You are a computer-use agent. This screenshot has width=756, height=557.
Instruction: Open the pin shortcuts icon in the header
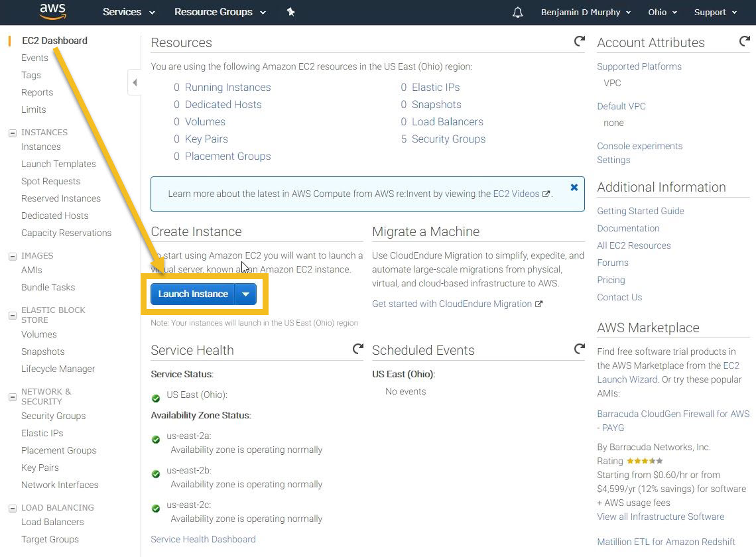(290, 12)
